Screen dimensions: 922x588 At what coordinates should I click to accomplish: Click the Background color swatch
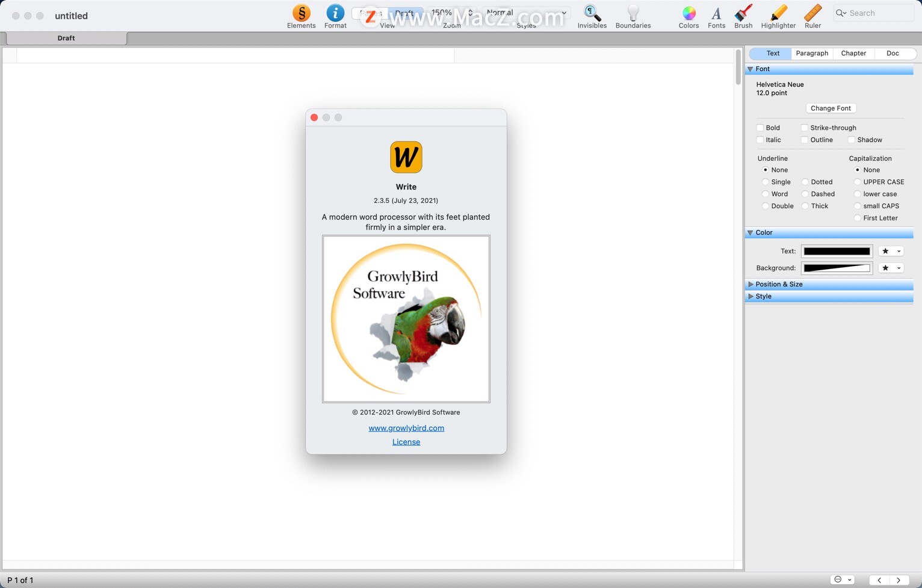coord(837,268)
